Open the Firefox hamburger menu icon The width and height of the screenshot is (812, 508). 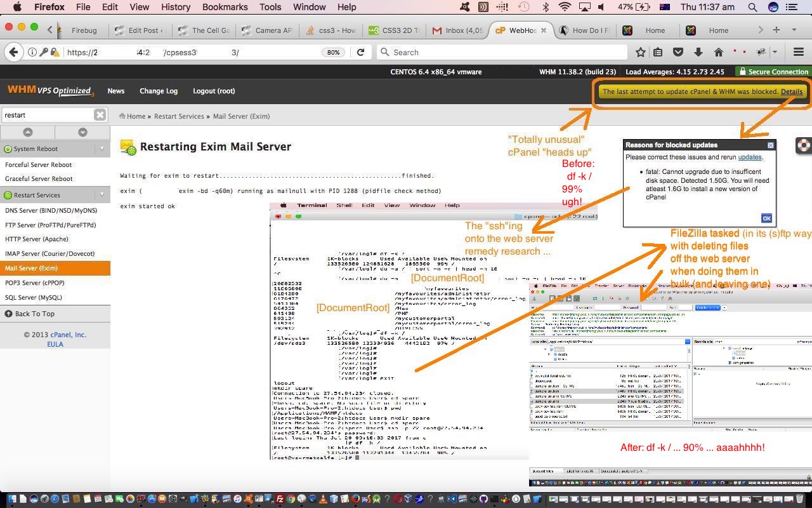(x=797, y=52)
